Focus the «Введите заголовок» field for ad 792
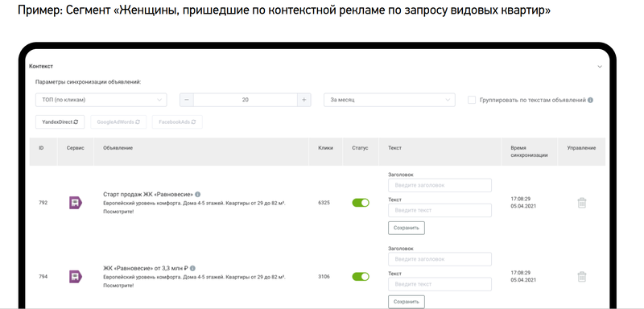Image resolution: width=644 pixels, height=309 pixels. [x=440, y=185]
